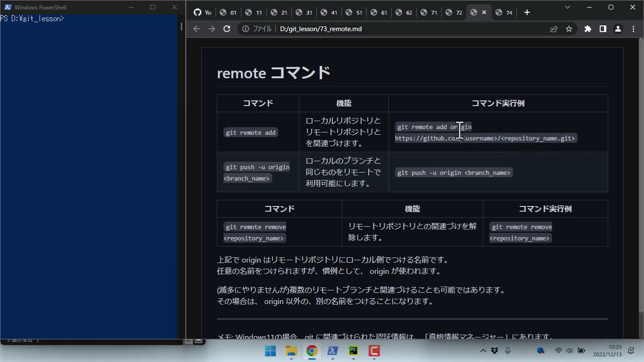Launch PyCharm from the taskbar
Image resolution: width=644 pixels, height=362 pixels.
pyautogui.click(x=353, y=351)
